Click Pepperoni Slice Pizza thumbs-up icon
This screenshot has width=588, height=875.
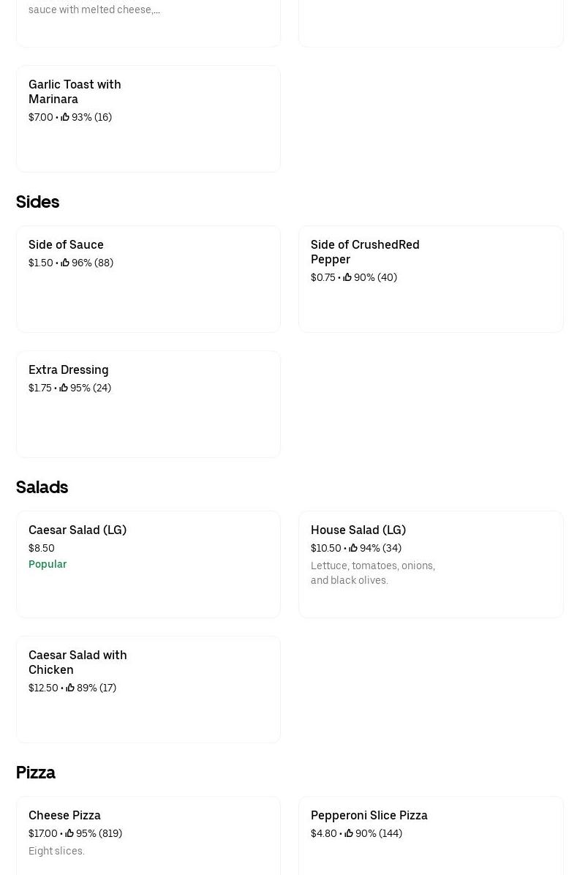349,833
